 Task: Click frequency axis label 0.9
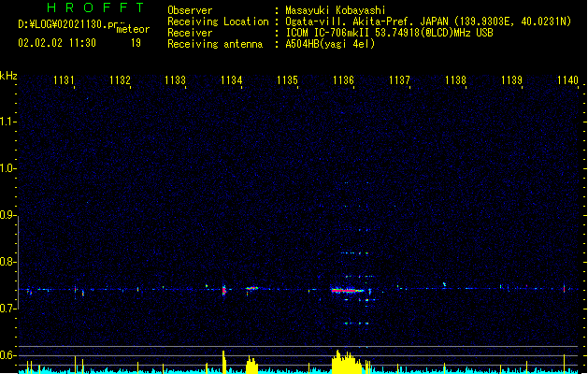coord(8,215)
